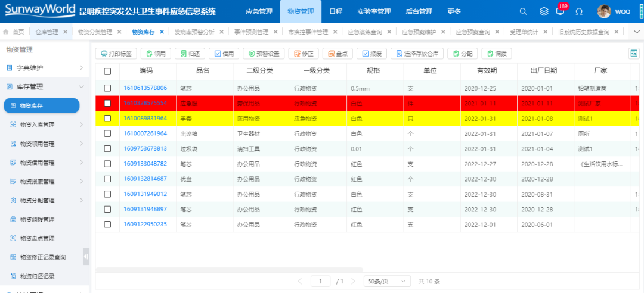Click the page number input field
This screenshot has width=644, height=293.
tap(321, 281)
